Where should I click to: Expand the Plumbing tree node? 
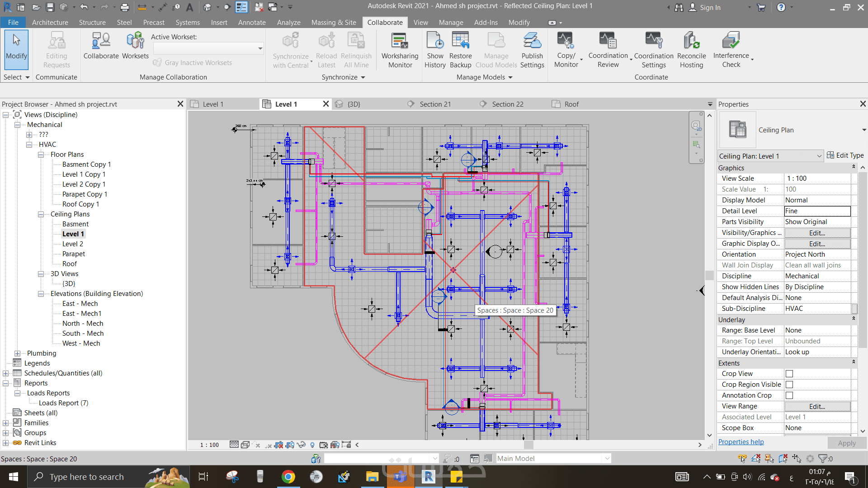18,353
